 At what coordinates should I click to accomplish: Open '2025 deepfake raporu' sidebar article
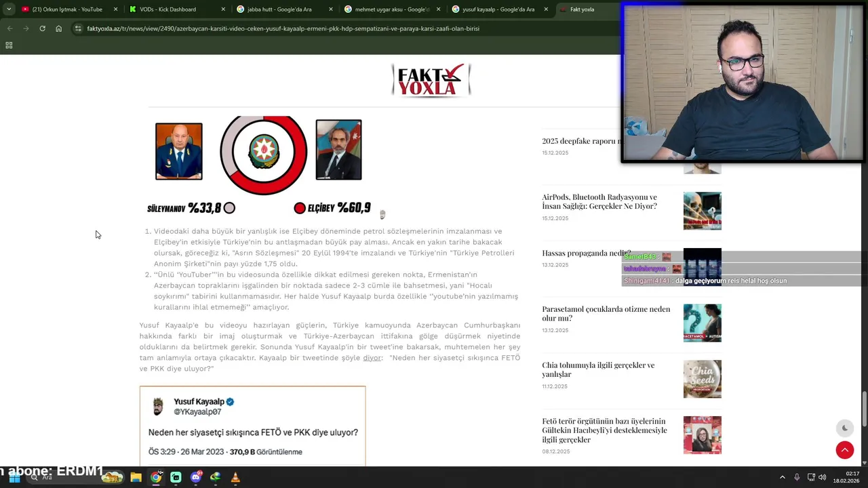[581, 141]
